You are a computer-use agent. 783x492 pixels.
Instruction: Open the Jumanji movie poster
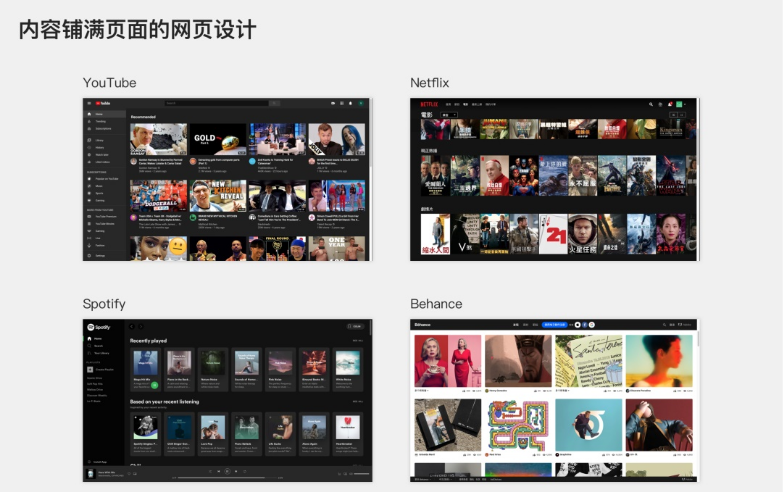(494, 129)
